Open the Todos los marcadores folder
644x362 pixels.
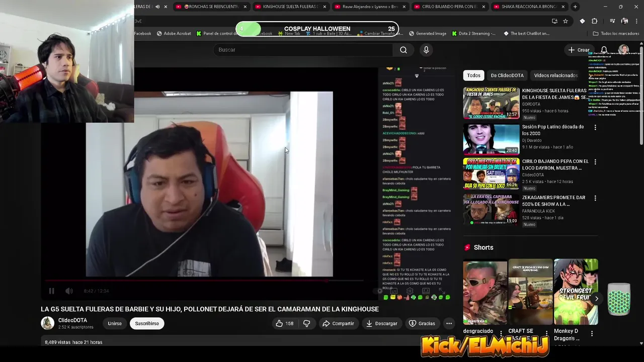[616, 34]
